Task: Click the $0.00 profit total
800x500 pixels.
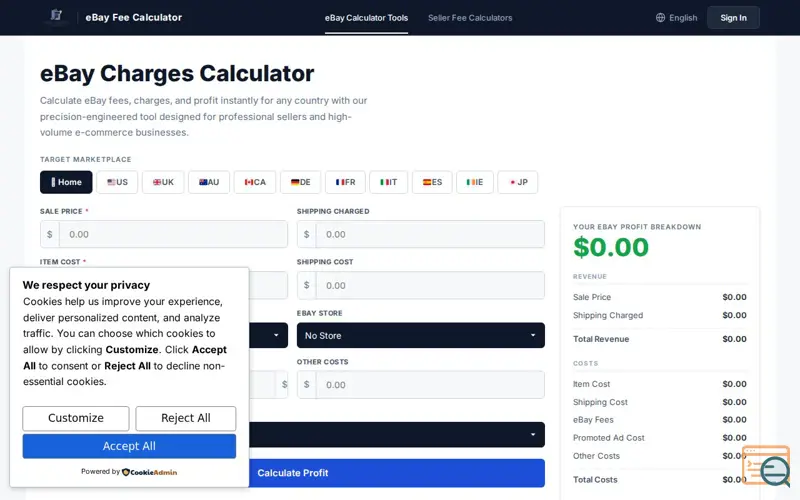Action: [611, 247]
